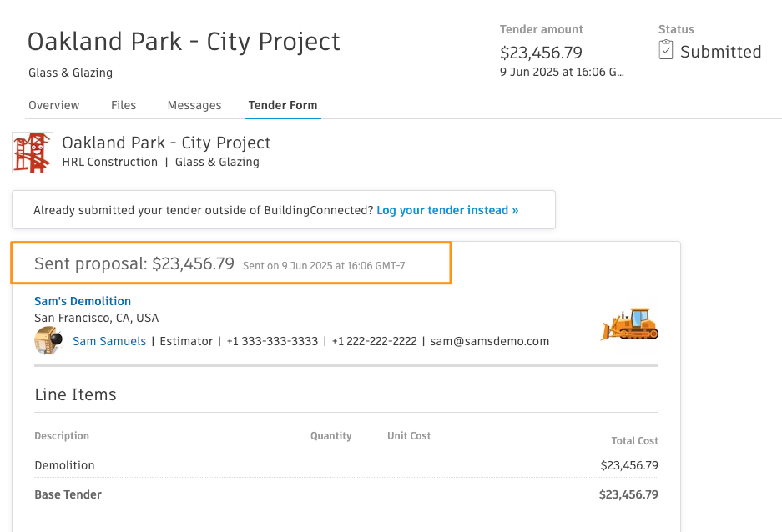Select the Tender Form tab
The height and width of the screenshot is (532, 782).
coord(283,105)
